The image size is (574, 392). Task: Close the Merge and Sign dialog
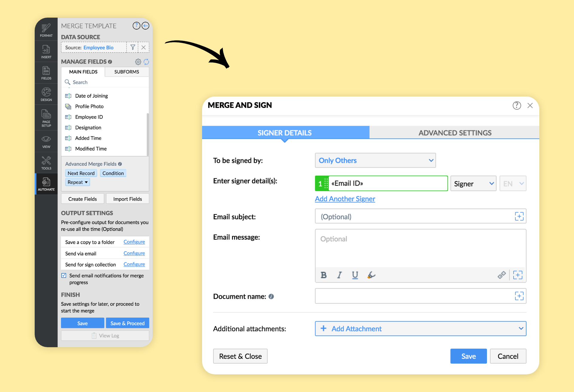tap(530, 105)
